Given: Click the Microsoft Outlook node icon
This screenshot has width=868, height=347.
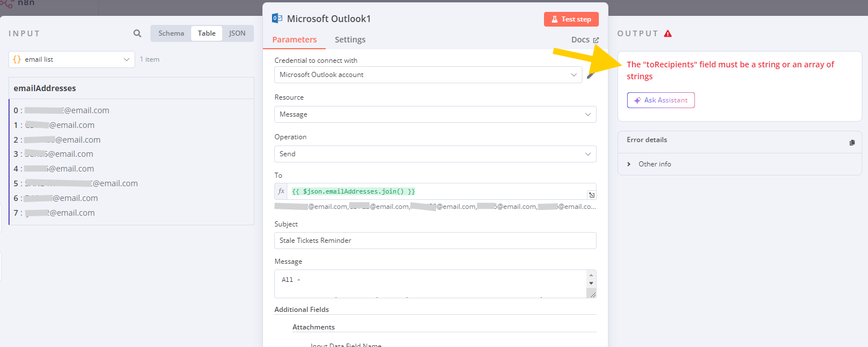Looking at the screenshot, I should coord(277,18).
